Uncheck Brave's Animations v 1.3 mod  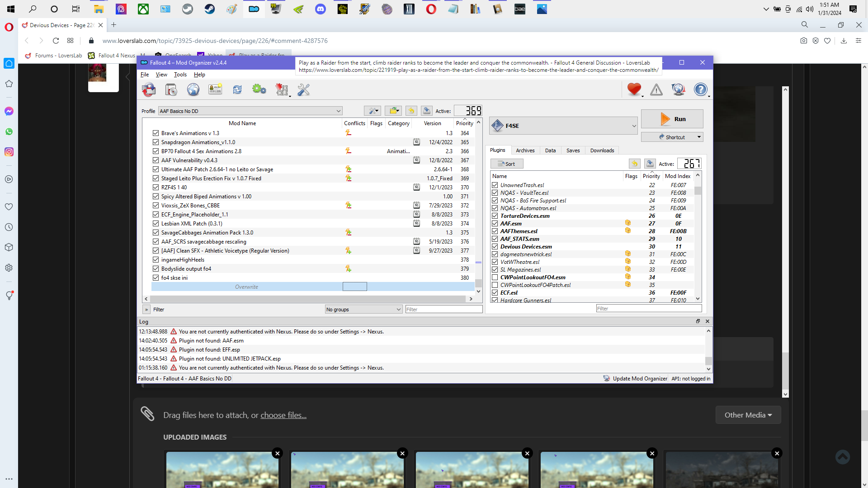[156, 133]
